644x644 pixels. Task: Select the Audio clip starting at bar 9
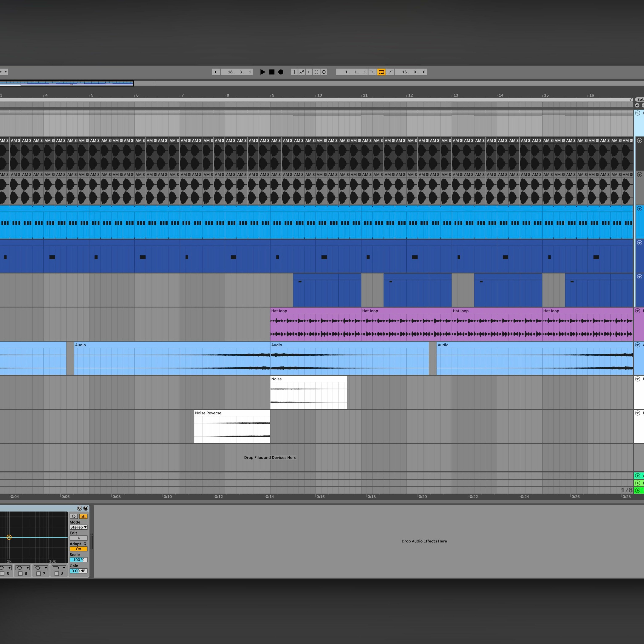coord(350,358)
